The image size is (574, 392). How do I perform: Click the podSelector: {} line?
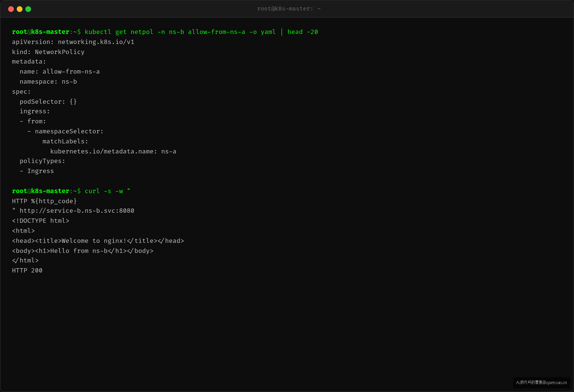[48, 101]
